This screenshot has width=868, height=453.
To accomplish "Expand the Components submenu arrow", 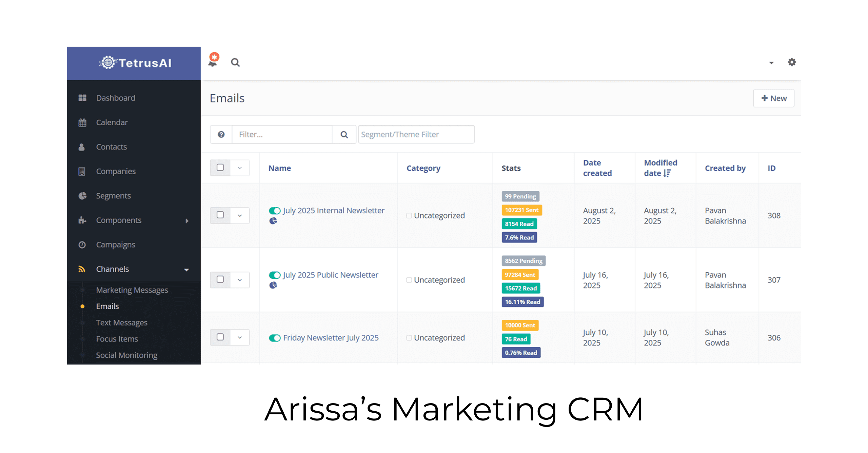I will pyautogui.click(x=187, y=221).
